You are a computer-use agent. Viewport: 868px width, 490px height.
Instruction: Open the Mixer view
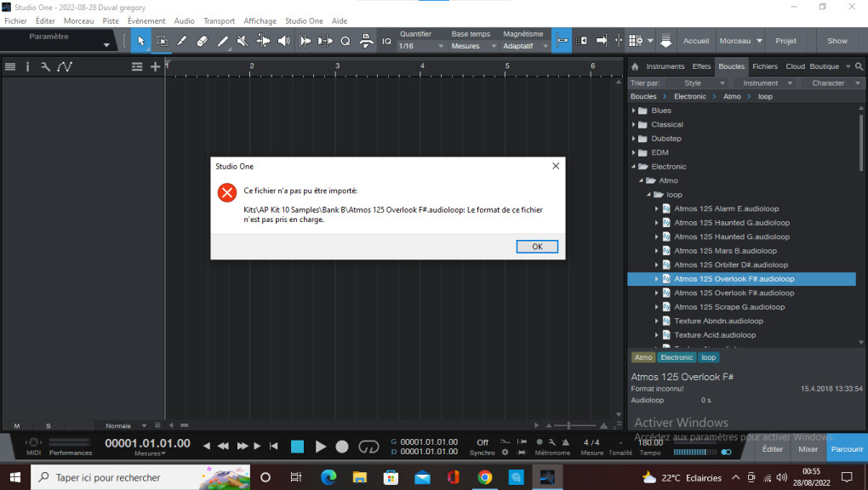[808, 449]
